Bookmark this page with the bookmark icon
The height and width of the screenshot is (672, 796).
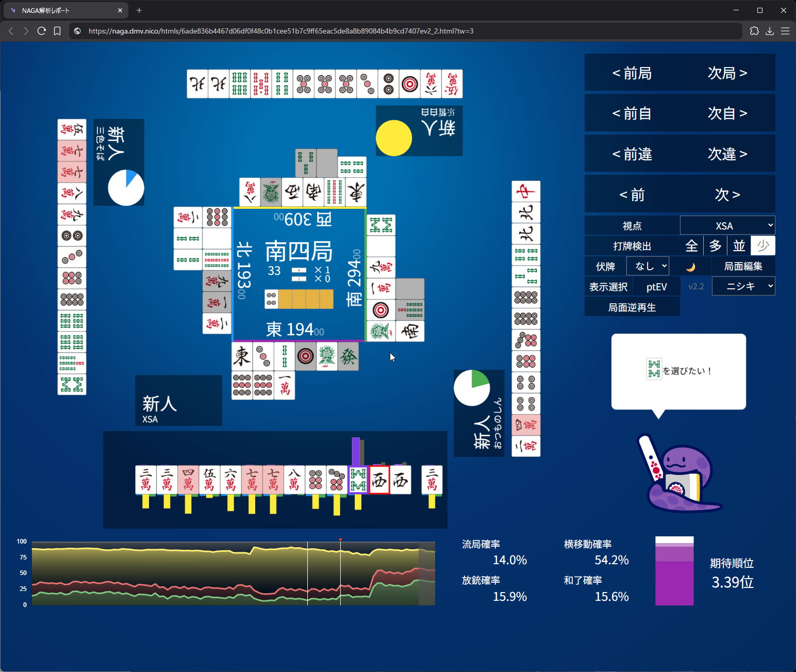57,31
